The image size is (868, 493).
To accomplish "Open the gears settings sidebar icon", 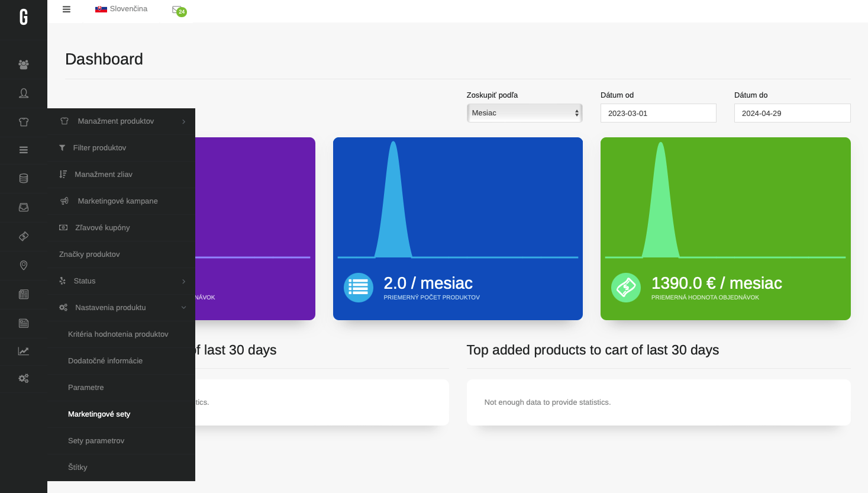I will 24,378.
